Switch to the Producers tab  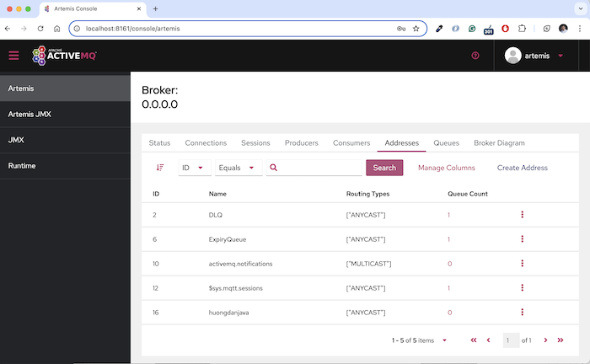[x=302, y=143]
